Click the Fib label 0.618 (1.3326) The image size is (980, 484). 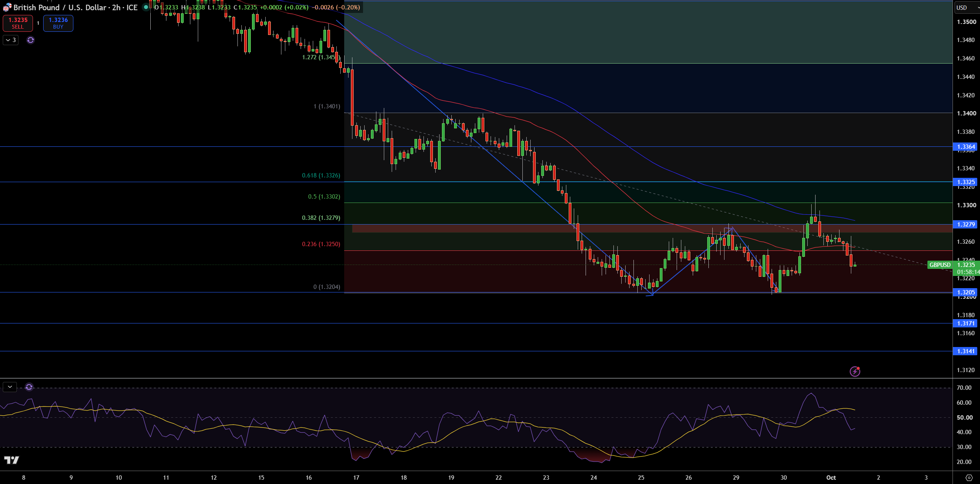click(321, 175)
